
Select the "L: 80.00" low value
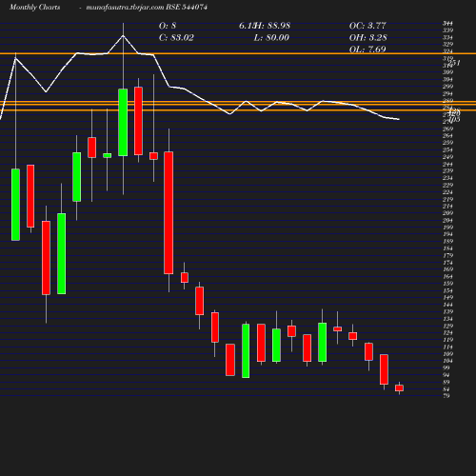(x=271, y=37)
